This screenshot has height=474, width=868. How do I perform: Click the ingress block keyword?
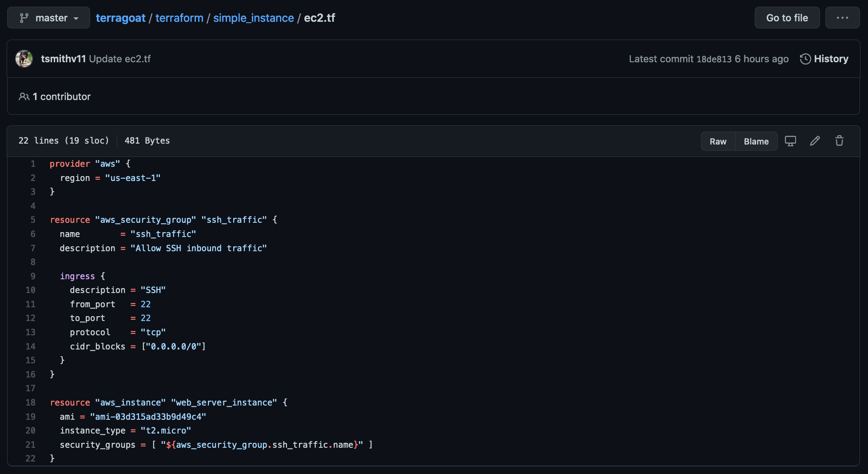(x=77, y=276)
